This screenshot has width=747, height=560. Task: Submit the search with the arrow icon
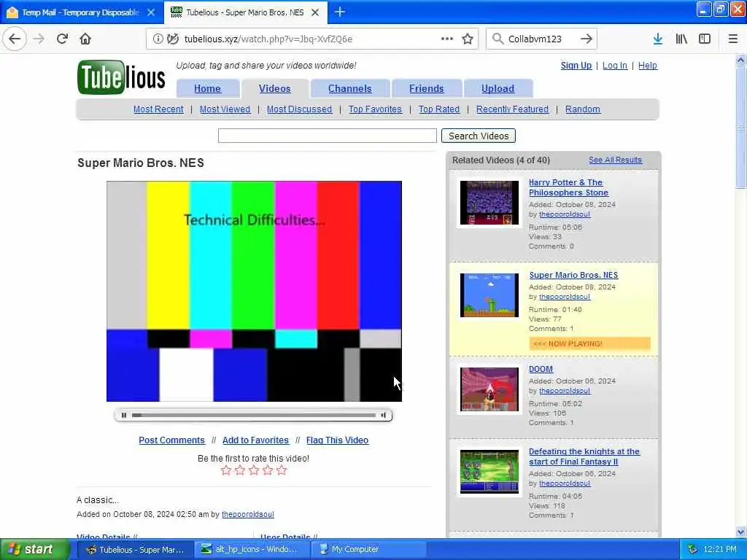[x=587, y=39]
